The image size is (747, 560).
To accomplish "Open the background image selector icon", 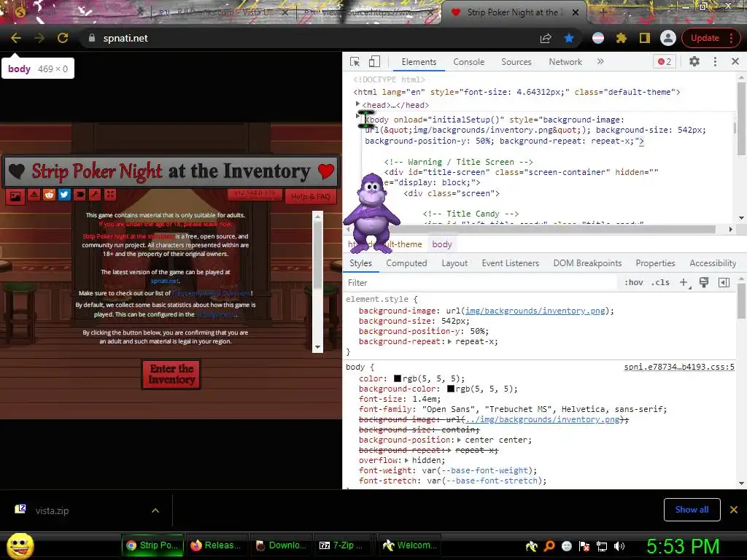I will (x=15, y=196).
